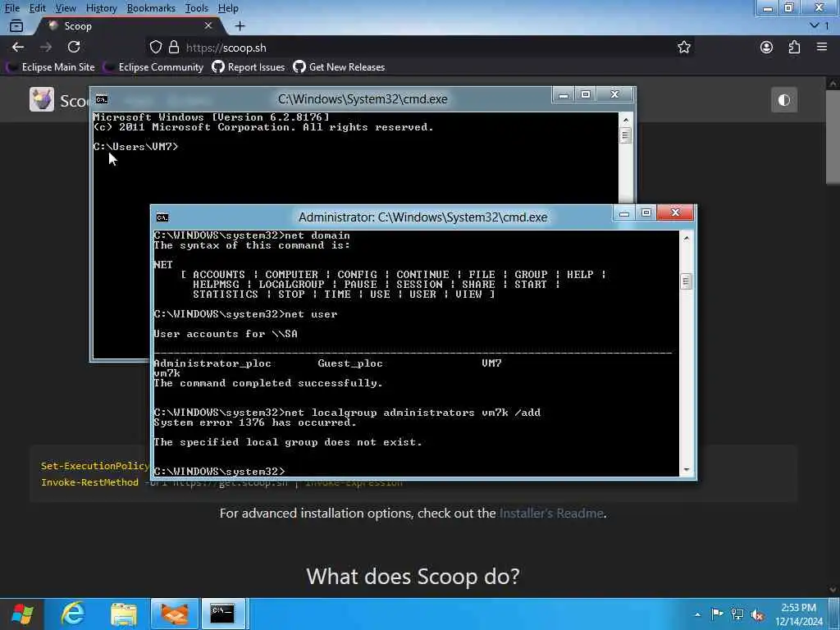840x630 pixels.
Task: Open the Help menu
Action: [228, 8]
